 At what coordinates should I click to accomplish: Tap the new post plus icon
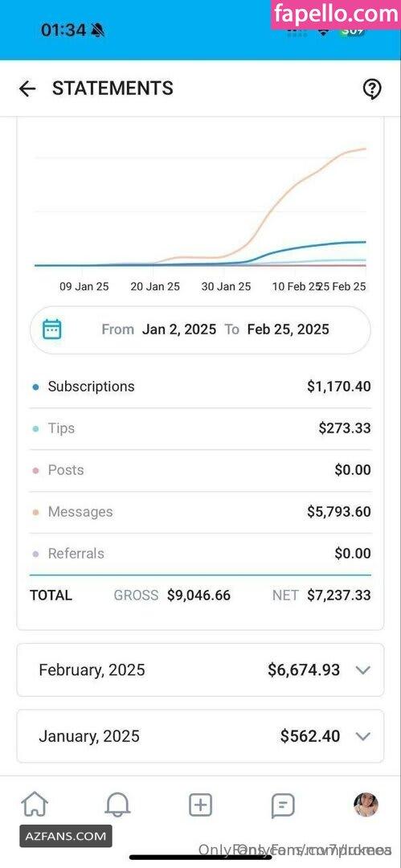coord(201,805)
